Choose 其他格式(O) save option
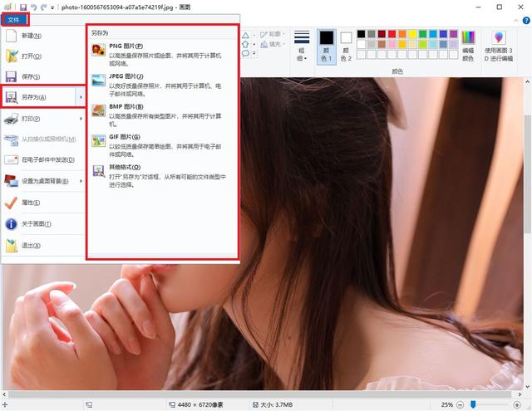The width and height of the screenshot is (532, 411). [162, 175]
